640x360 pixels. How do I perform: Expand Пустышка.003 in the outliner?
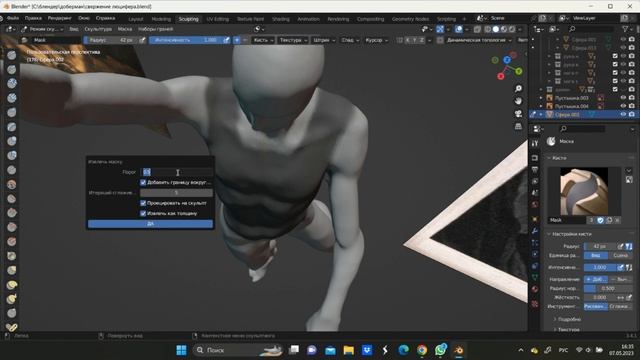541,98
